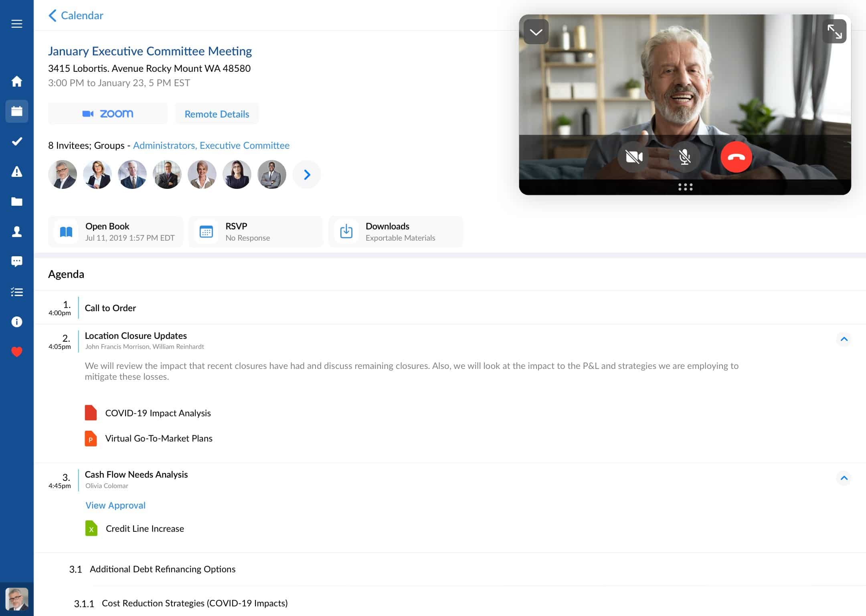Open Remote Details
Screen dimensions: 866x616
pyautogui.click(x=217, y=114)
